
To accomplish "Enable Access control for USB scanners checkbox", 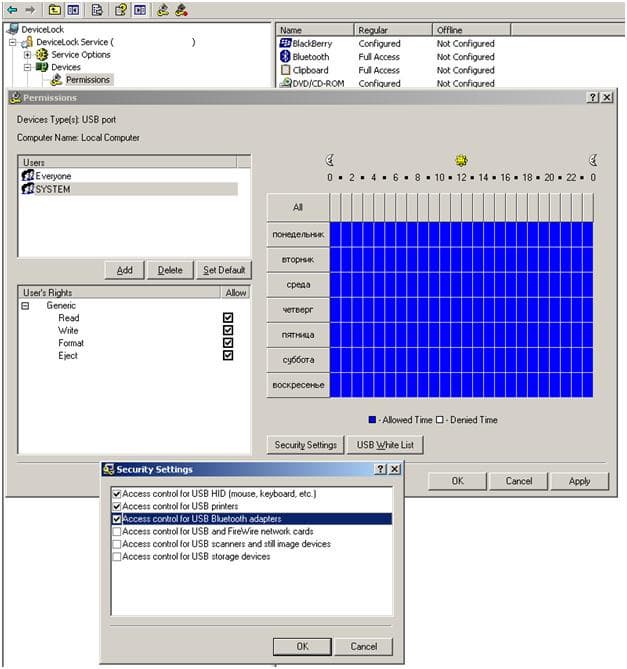I will click(x=116, y=544).
